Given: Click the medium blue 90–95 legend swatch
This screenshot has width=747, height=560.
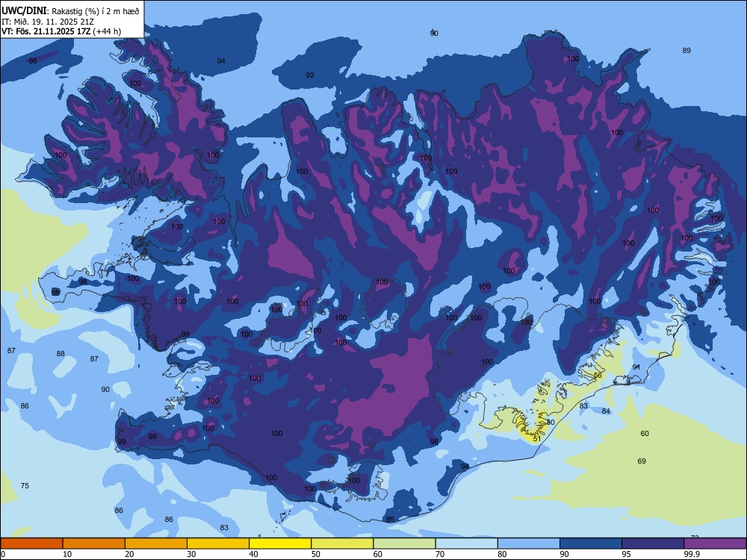Looking at the screenshot, I should coord(591,544).
